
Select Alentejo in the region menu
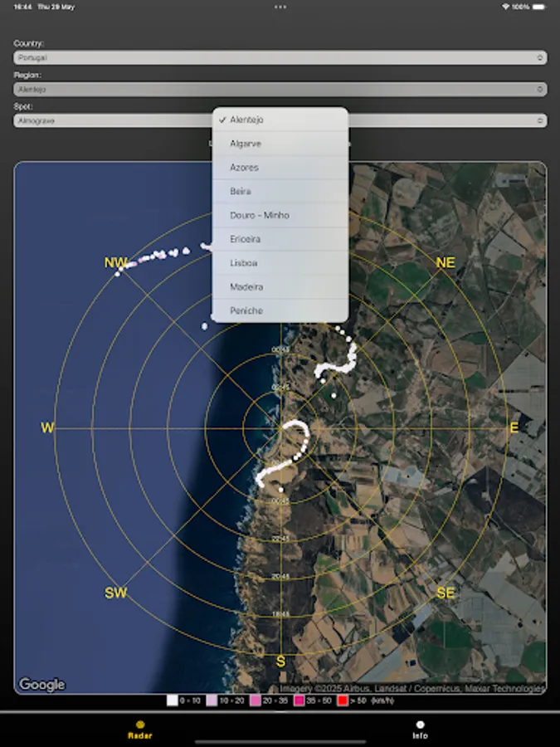point(280,120)
